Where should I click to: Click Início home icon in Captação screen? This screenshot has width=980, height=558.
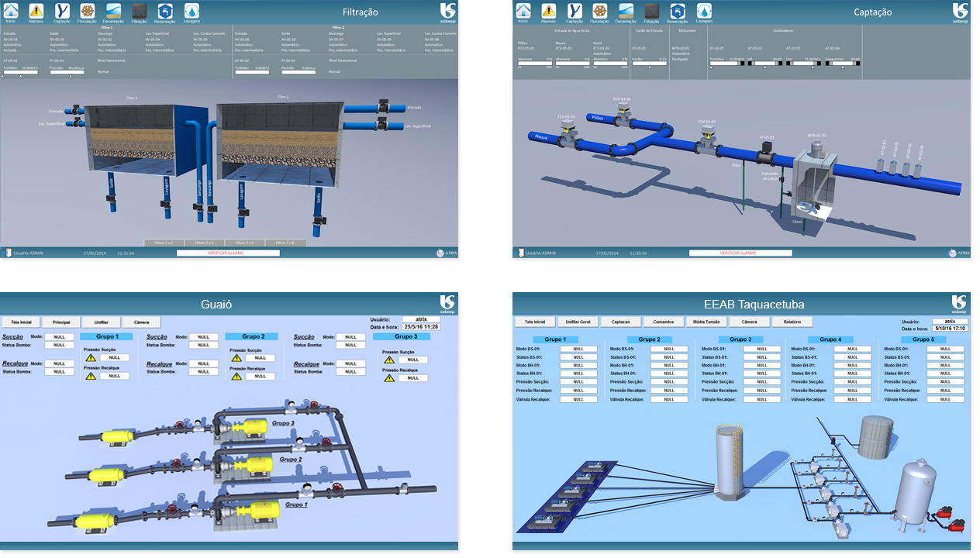click(523, 11)
